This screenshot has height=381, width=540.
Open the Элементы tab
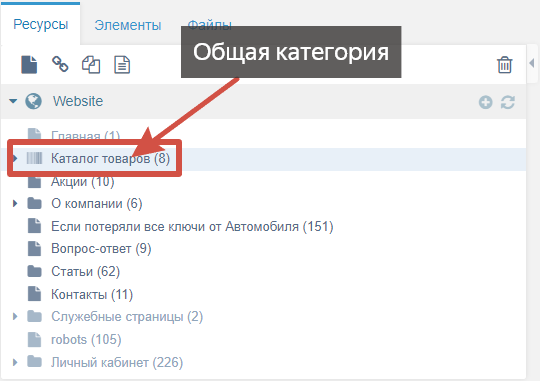pyautogui.click(x=128, y=25)
